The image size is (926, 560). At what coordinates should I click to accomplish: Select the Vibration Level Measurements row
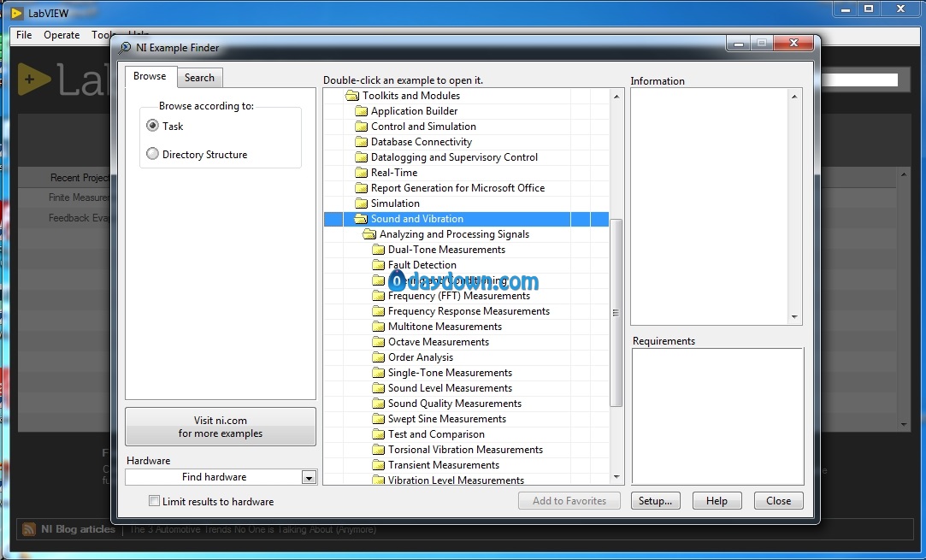click(467, 479)
